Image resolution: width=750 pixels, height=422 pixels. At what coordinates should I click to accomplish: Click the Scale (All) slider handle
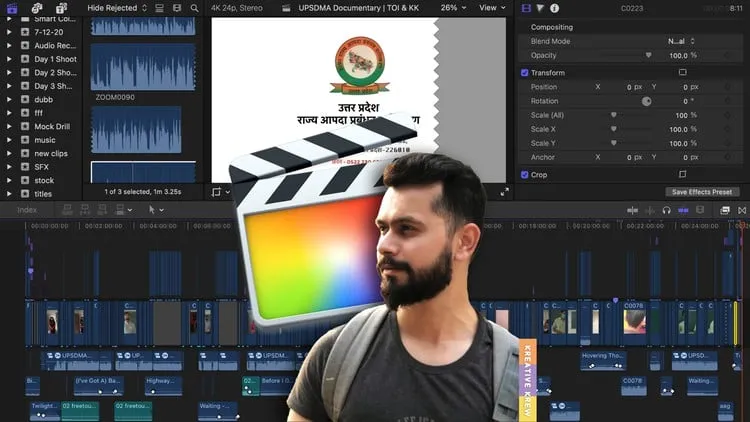pos(613,115)
